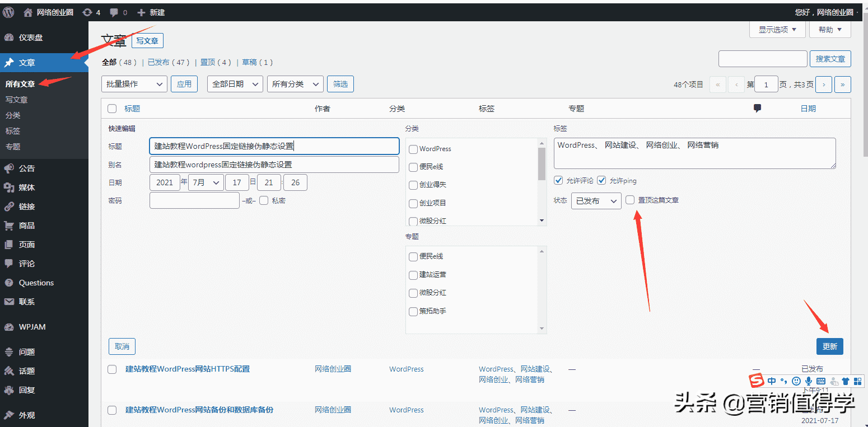Open the 问题 sidebar icon
This screenshot has width=868, height=427.
[9, 352]
